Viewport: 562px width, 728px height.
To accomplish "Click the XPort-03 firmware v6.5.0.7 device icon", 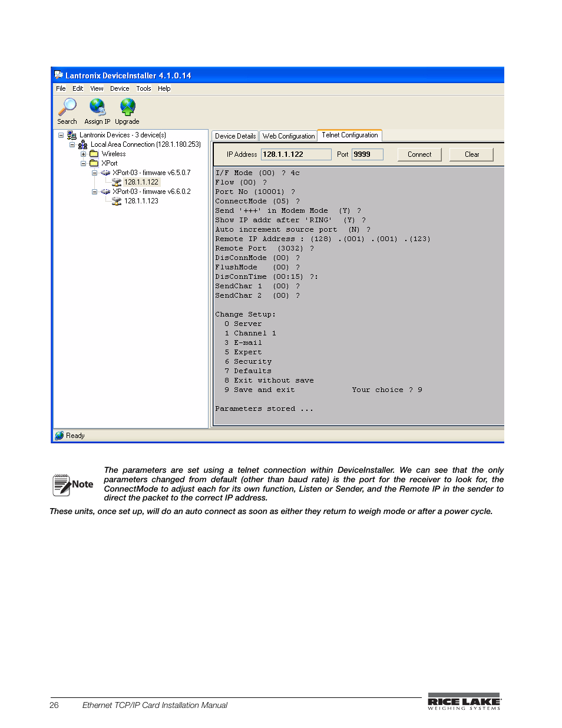I will [x=105, y=173].
